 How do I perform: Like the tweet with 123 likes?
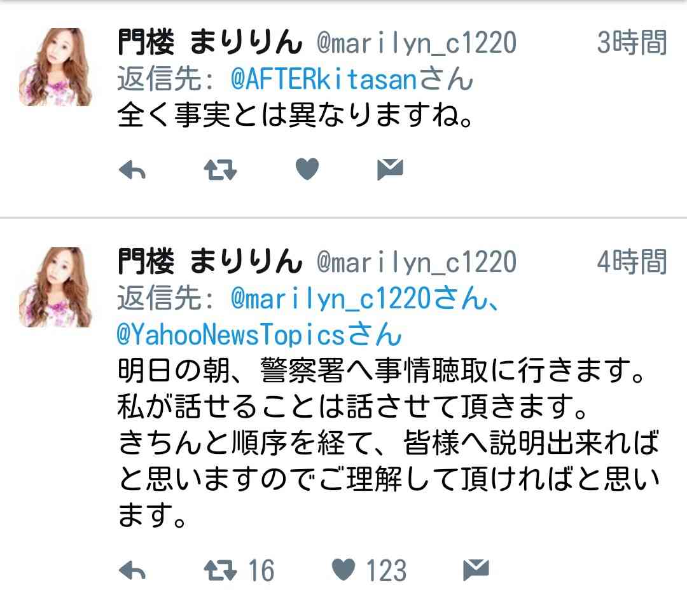pyautogui.click(x=343, y=570)
